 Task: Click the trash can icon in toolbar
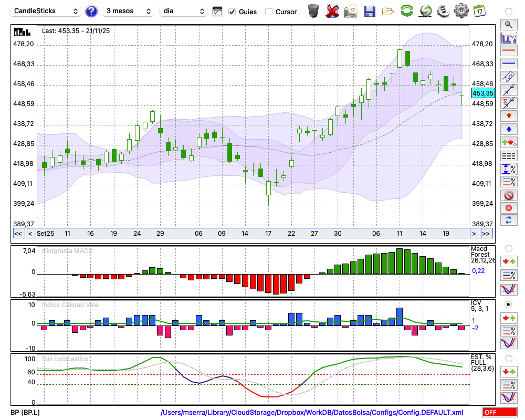313,11
